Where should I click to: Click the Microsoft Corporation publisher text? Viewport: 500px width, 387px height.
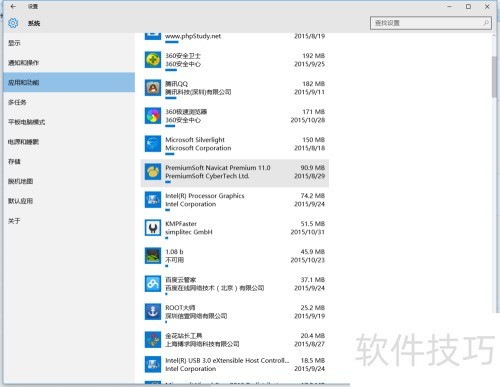coord(198,148)
